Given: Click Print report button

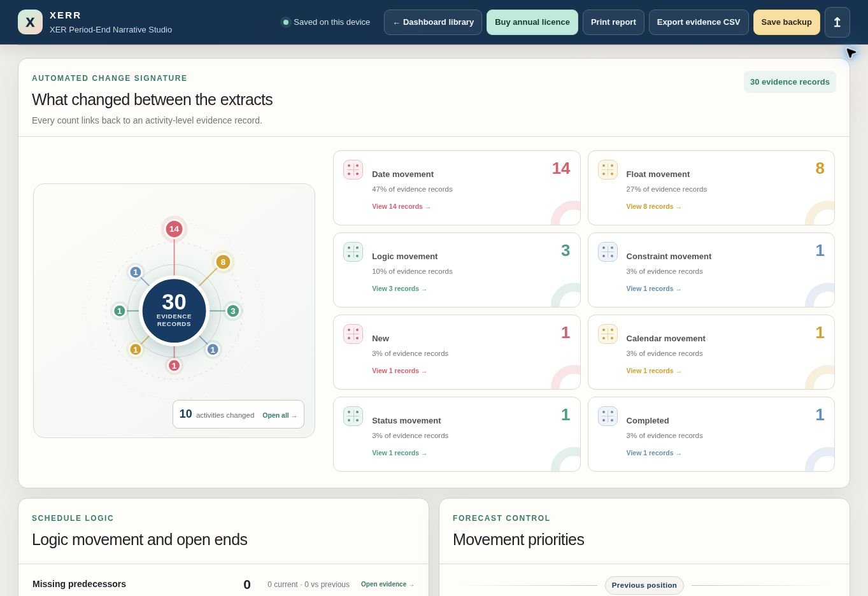Looking at the screenshot, I should pyautogui.click(x=613, y=22).
